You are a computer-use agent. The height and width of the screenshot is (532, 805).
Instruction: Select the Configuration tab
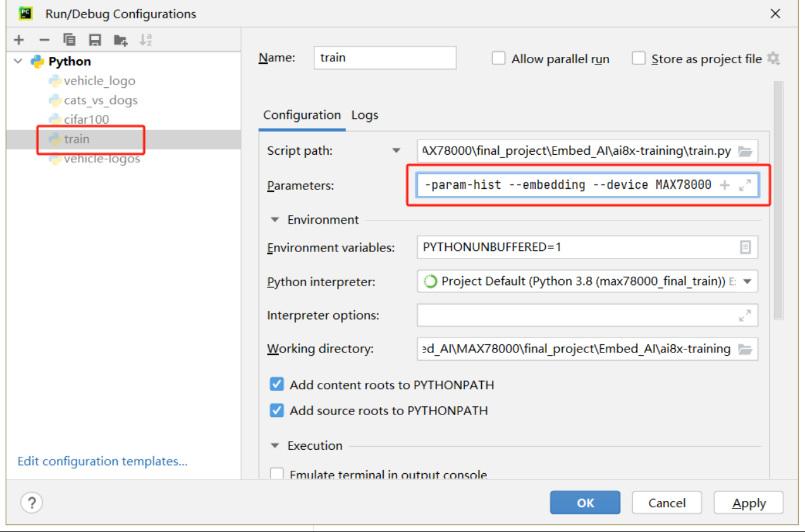(x=302, y=115)
